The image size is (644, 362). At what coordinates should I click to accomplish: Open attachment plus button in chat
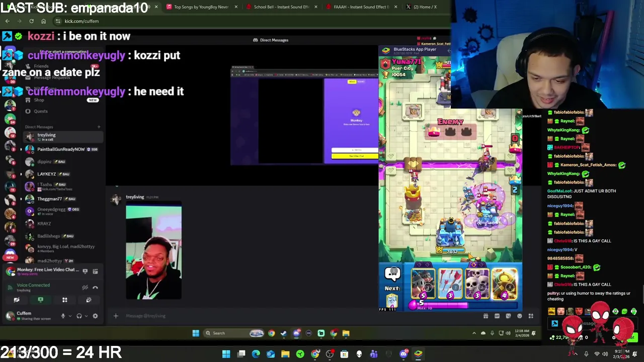coord(116,316)
